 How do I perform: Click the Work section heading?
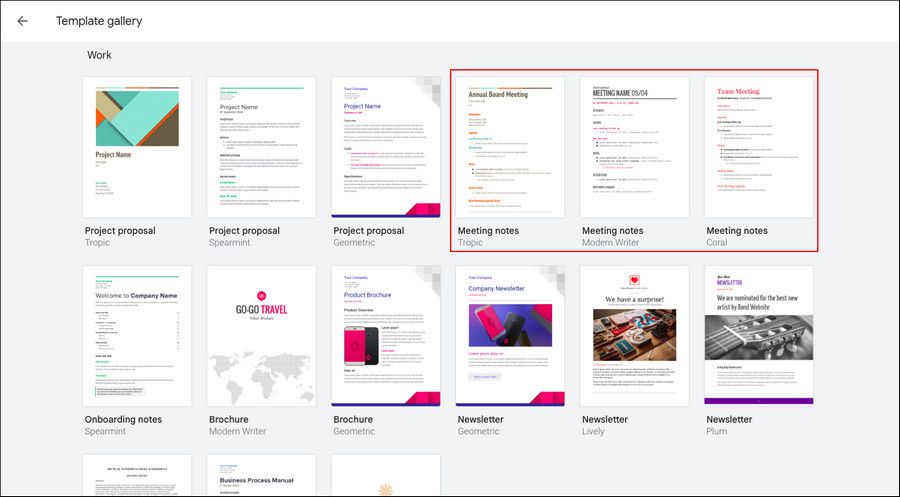[99, 55]
